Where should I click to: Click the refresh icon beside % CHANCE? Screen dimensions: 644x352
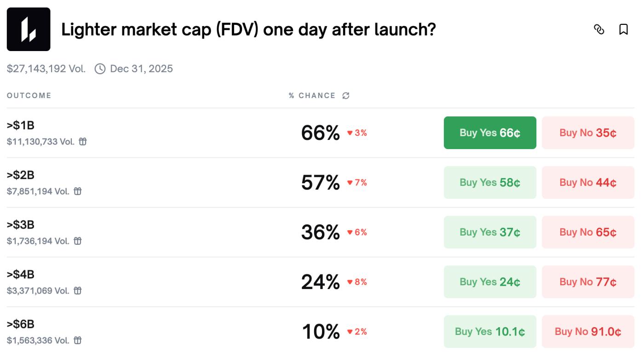tap(346, 96)
